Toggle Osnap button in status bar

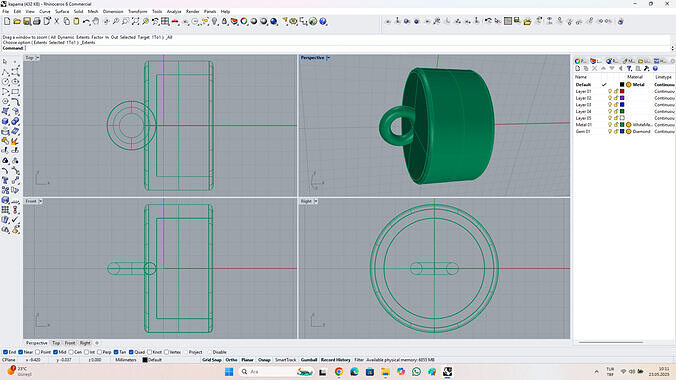tap(264, 360)
